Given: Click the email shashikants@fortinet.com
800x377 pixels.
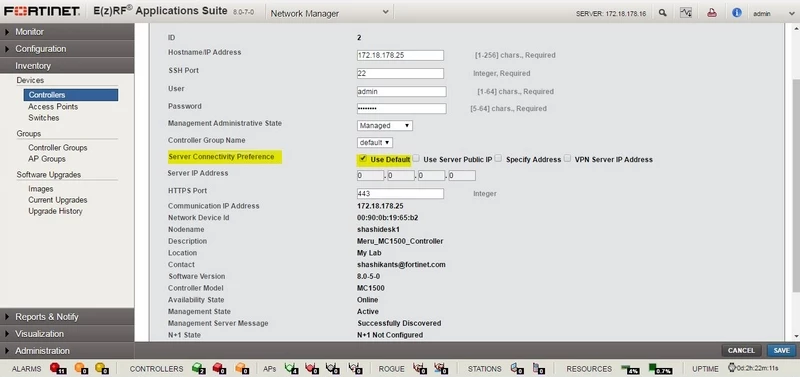Looking at the screenshot, I should (x=401, y=265).
